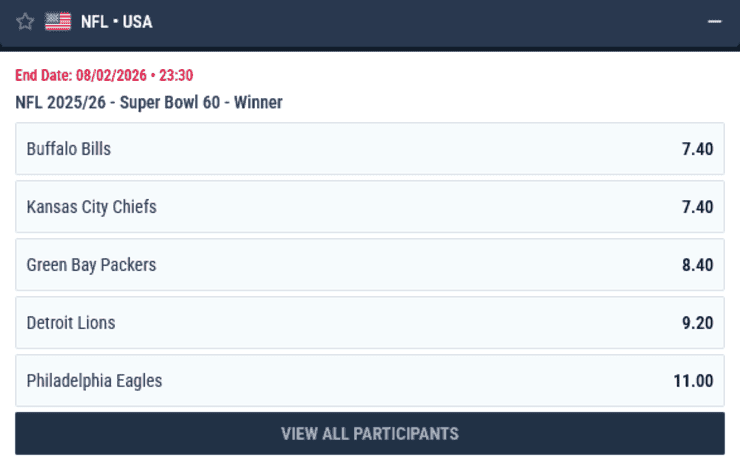740x470 pixels.
Task: Click the NFL 2025/26 season text
Action: pos(62,102)
